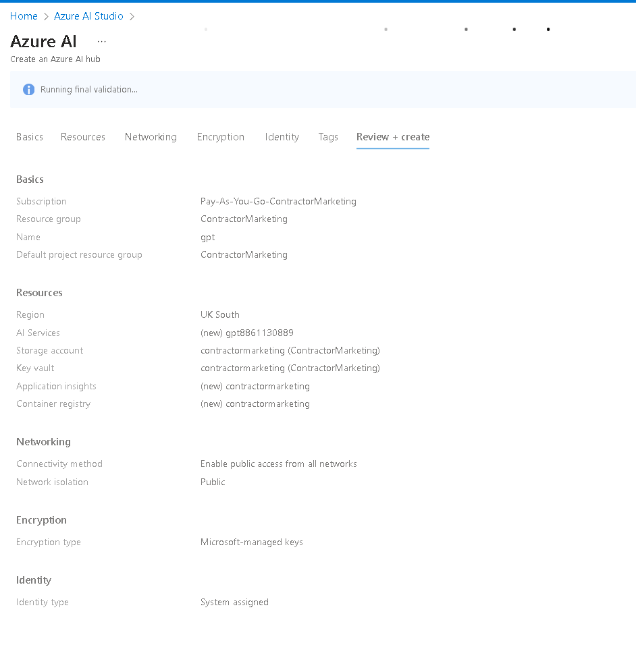Click the UK South region value
The height and width of the screenshot is (672, 636).
coord(220,314)
